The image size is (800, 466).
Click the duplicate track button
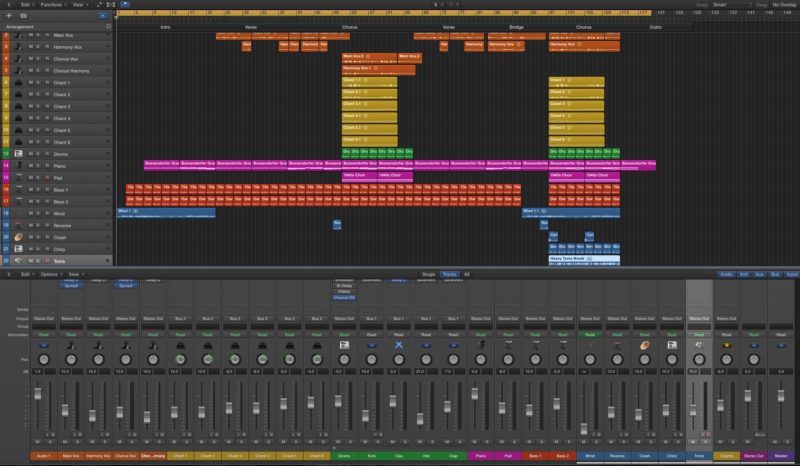click(x=23, y=16)
